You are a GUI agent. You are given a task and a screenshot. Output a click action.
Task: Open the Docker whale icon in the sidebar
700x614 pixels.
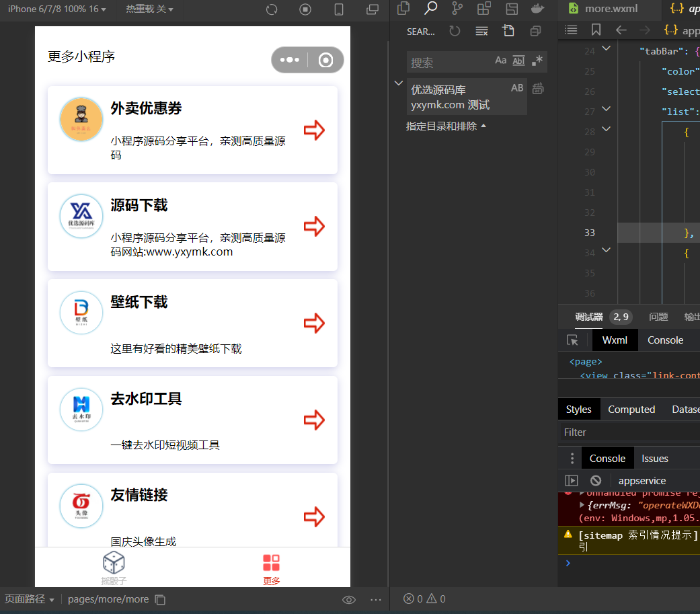tap(537, 9)
